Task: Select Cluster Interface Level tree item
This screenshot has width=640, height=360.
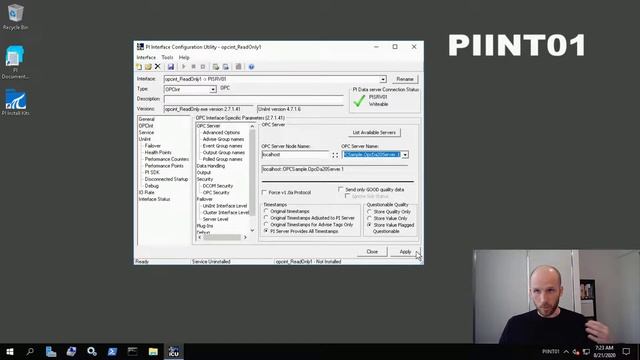Action: click(x=226, y=212)
